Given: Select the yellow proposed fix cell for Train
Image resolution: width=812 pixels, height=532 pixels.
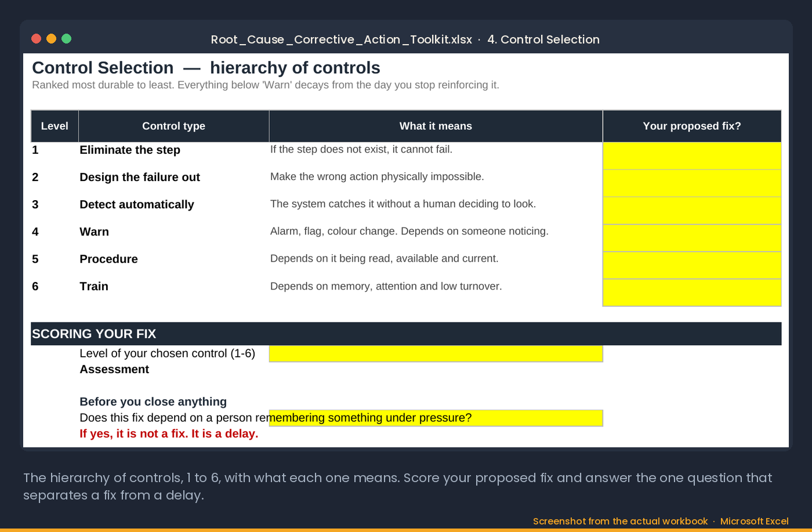Looking at the screenshot, I should pyautogui.click(x=692, y=292).
